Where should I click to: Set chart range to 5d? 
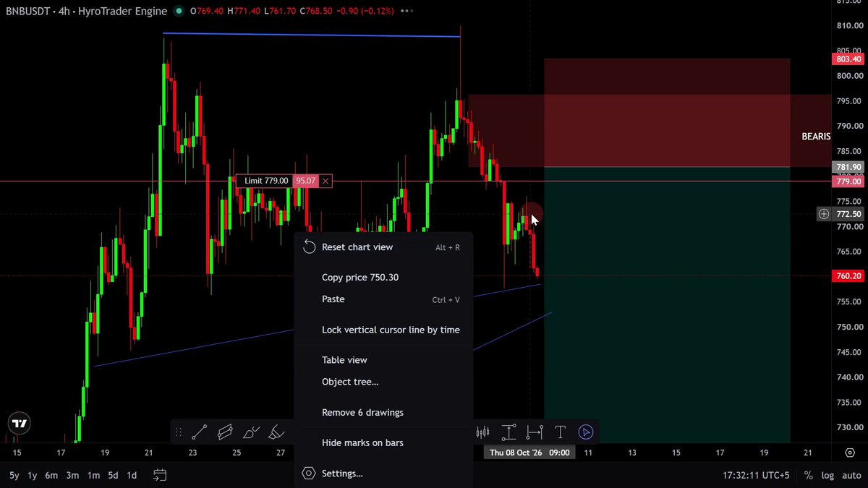(x=113, y=475)
